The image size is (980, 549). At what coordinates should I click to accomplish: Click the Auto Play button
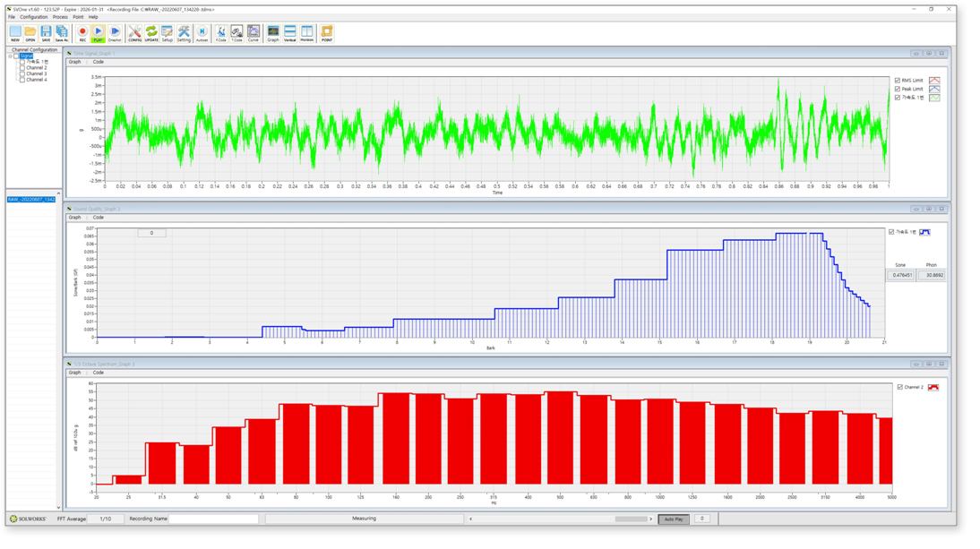tap(674, 519)
